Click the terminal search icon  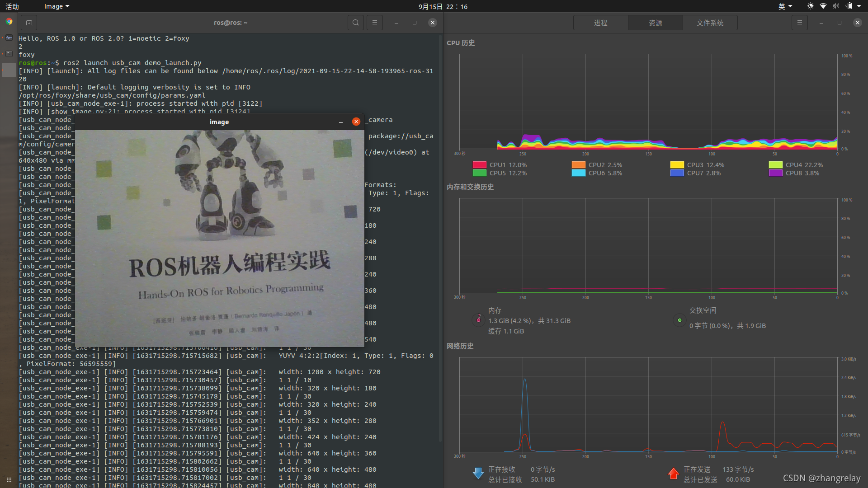pyautogui.click(x=356, y=23)
